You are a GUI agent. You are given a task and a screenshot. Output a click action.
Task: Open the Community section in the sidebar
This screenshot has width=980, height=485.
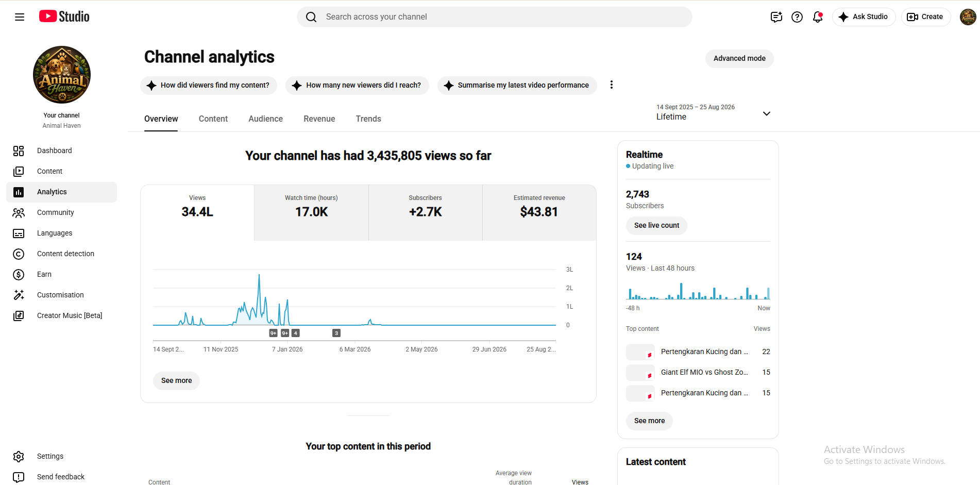click(62, 212)
